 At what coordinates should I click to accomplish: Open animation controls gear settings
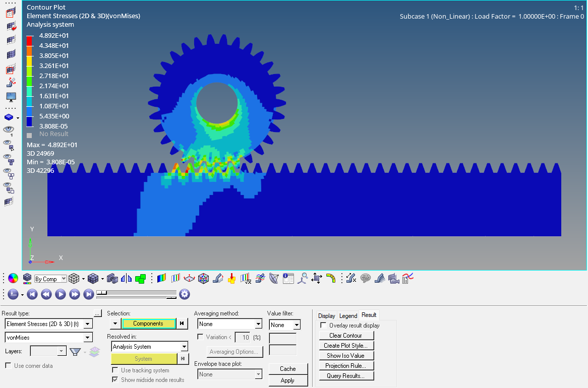185,294
